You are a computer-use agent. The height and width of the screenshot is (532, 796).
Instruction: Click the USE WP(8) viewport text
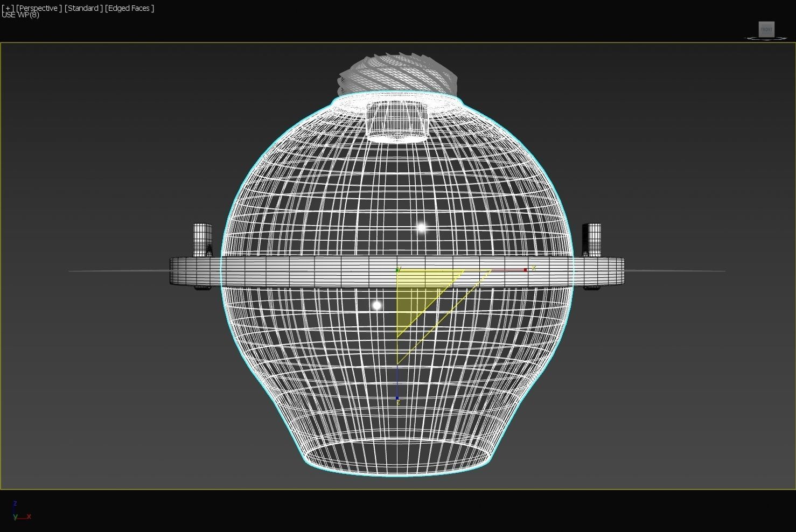20,15
